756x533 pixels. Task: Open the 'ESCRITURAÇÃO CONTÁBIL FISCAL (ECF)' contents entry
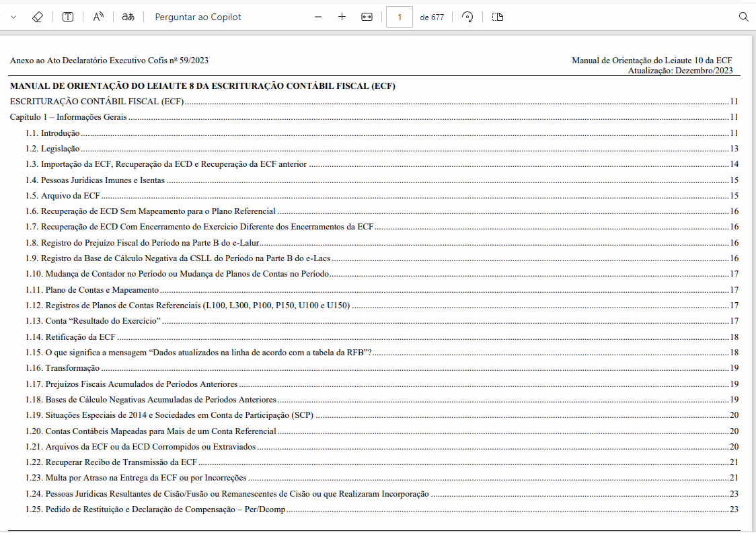(x=374, y=102)
